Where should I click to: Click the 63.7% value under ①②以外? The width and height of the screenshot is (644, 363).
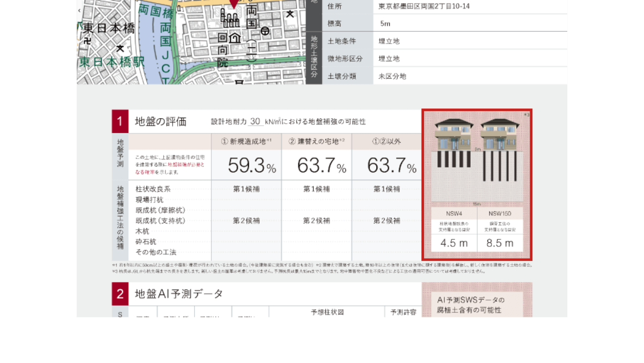(392, 166)
